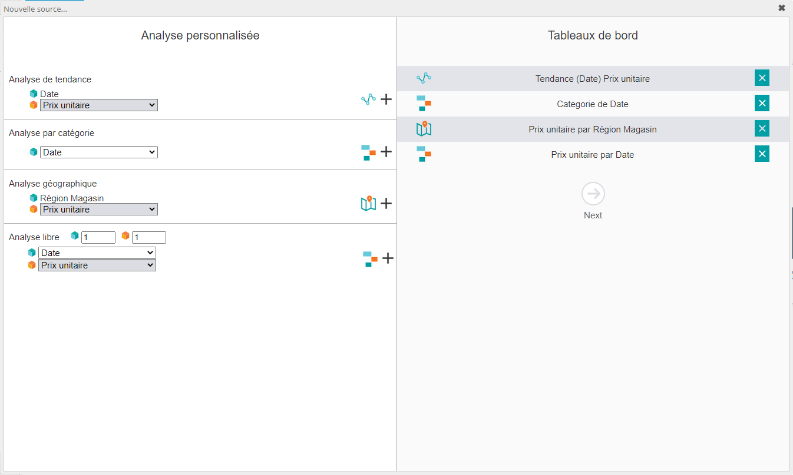Click the map icon in Analyse géographique
The height and width of the screenshot is (475, 793).
tap(368, 203)
